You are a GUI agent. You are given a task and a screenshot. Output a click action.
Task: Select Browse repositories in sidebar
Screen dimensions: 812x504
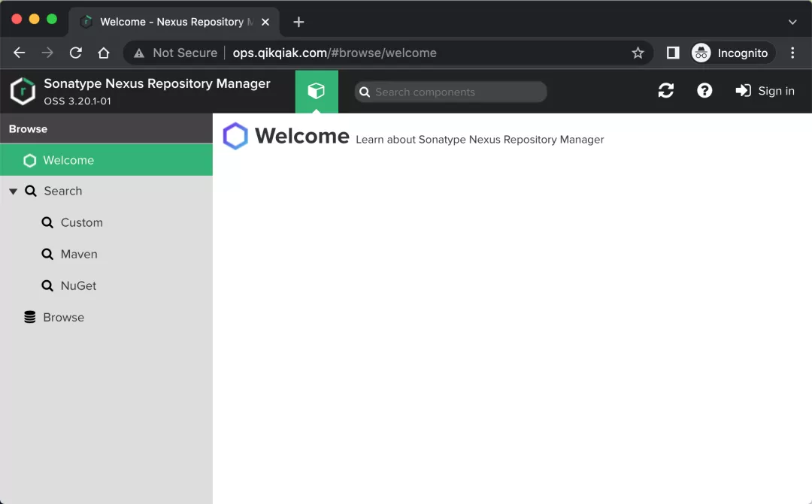point(63,318)
